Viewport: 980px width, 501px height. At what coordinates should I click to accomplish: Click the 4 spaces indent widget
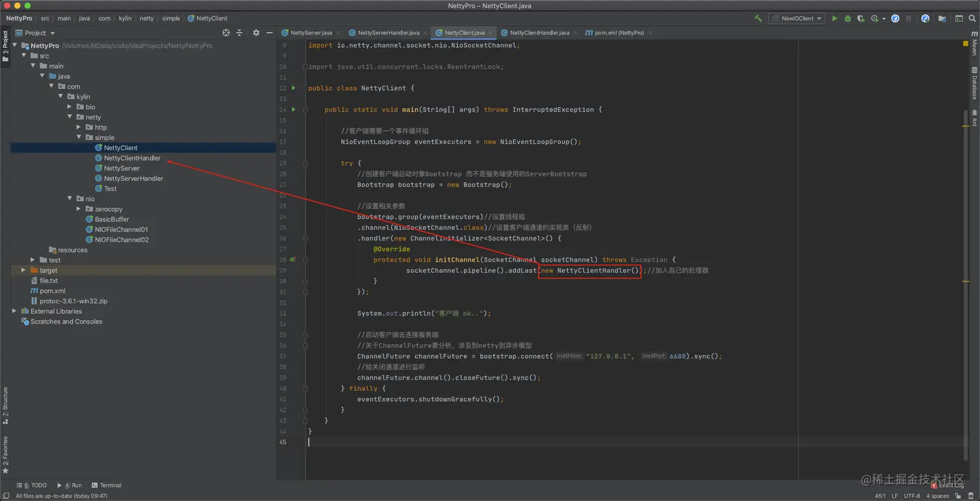coord(938,496)
